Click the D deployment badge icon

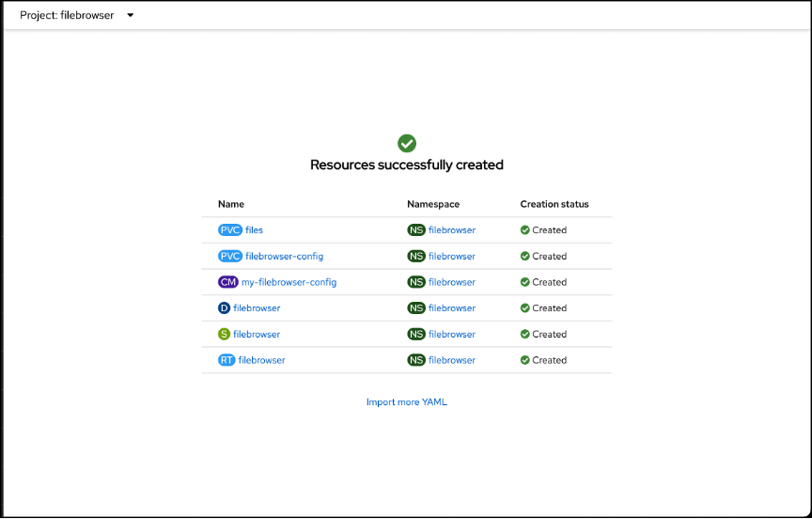[x=224, y=308]
